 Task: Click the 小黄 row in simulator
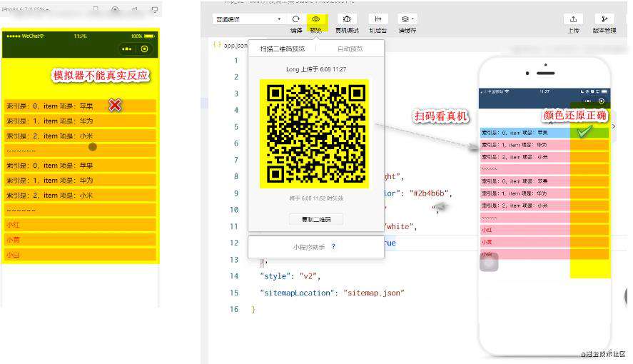pyautogui.click(x=80, y=240)
